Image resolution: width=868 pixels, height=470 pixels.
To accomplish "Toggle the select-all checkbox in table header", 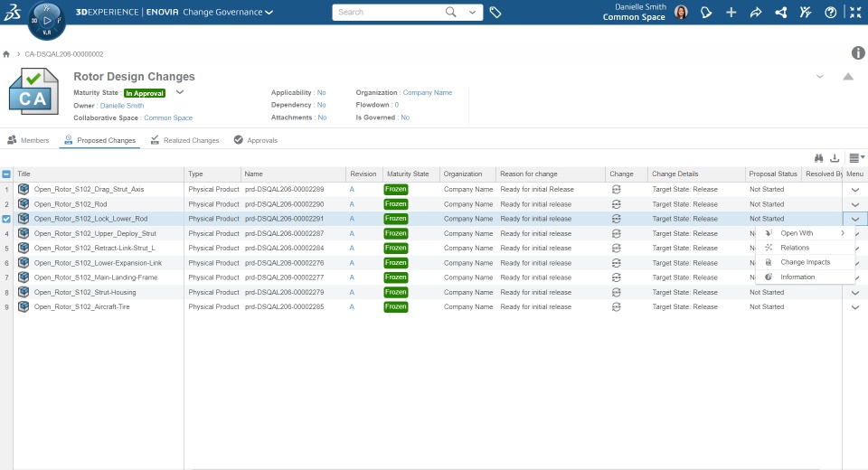I will point(6,174).
